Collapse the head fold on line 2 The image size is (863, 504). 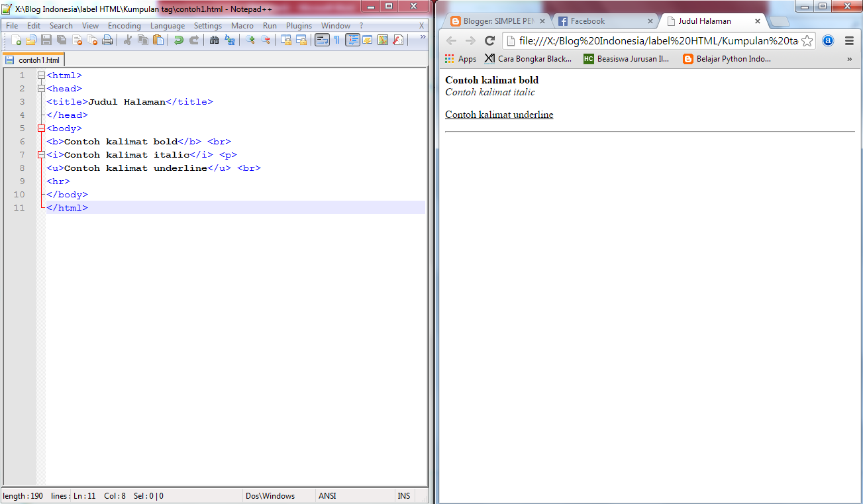point(41,89)
